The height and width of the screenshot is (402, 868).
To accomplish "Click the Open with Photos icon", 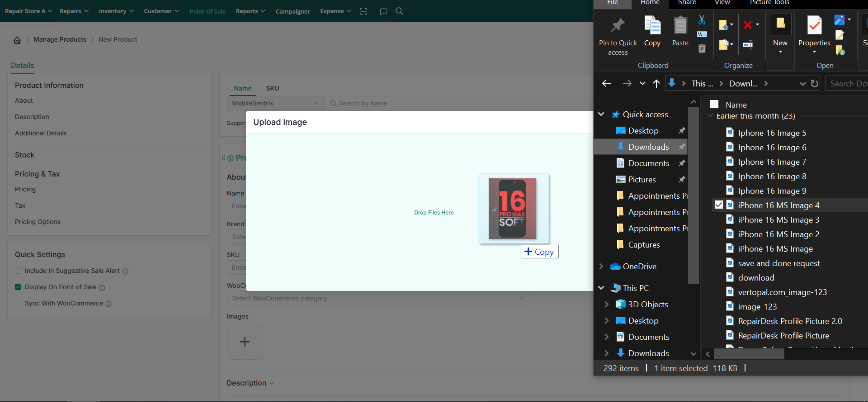I will [839, 20].
